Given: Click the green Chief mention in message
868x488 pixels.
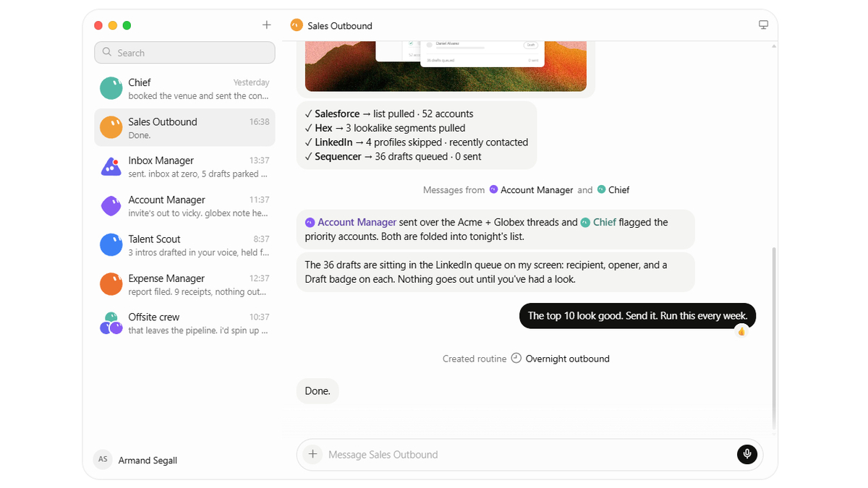Looking at the screenshot, I should coord(604,222).
